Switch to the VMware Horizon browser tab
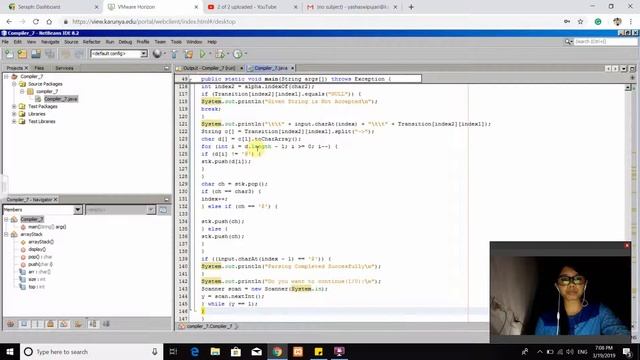 153,7
